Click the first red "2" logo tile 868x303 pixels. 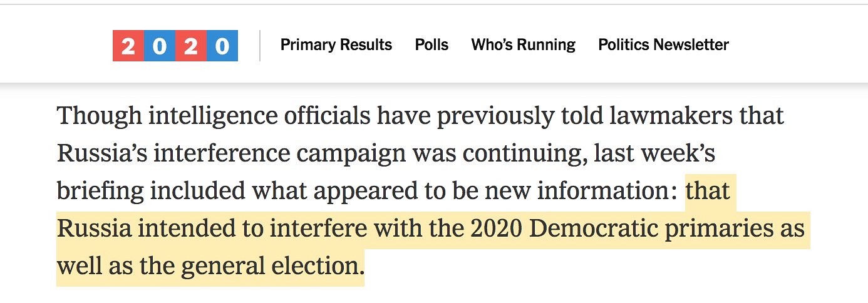[128, 46]
